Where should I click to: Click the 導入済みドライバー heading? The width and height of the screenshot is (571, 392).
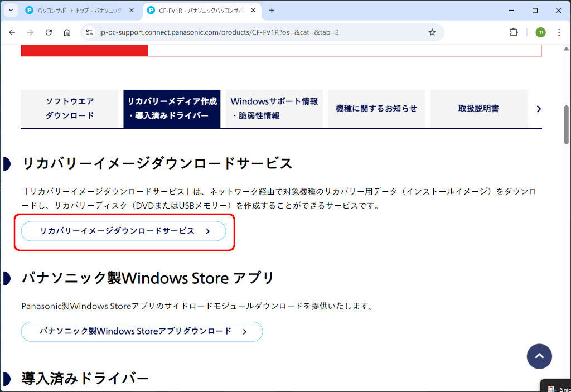(85, 379)
